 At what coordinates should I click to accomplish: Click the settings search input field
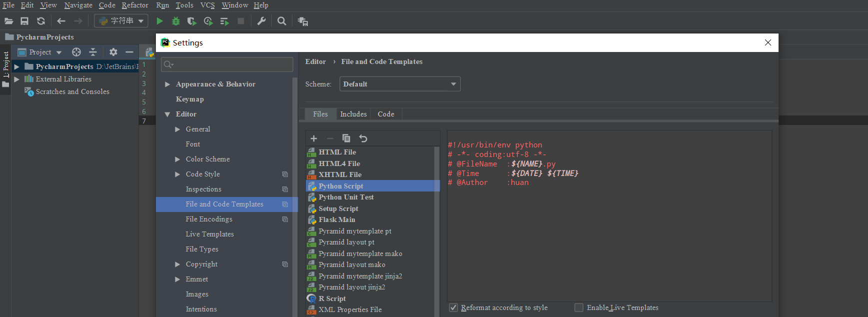pos(227,64)
